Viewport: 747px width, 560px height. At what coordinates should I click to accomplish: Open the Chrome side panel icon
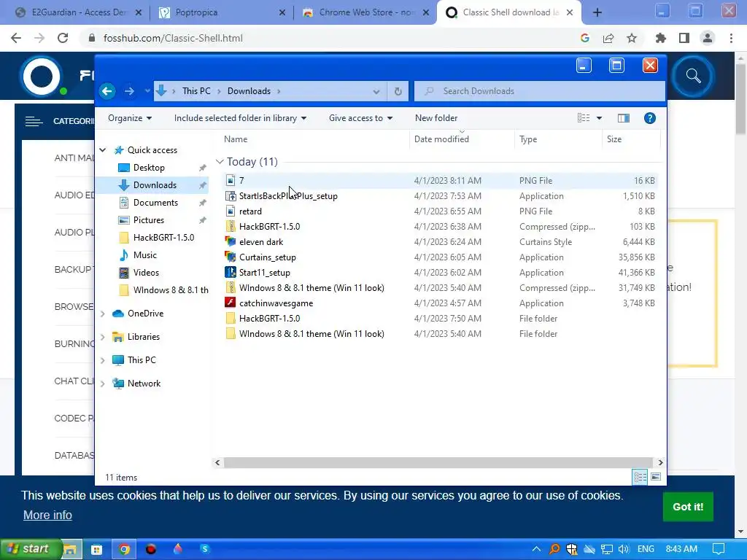coord(684,38)
